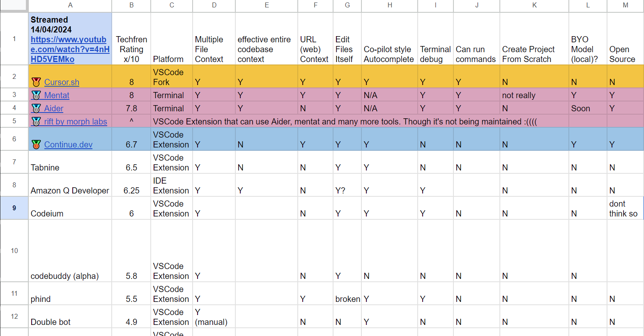Select the highlighted row 9 header
This screenshot has width=644, height=336.
point(14,208)
